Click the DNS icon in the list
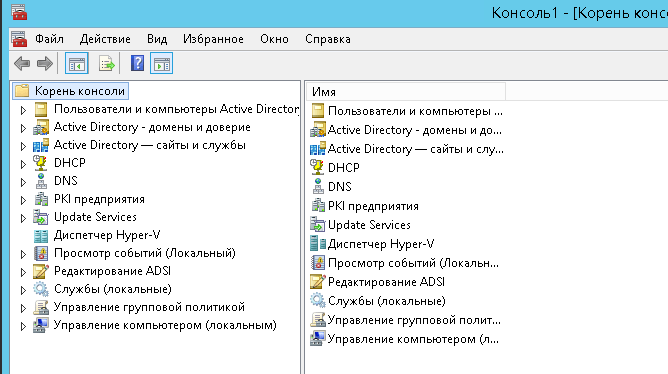The image size is (668, 374). pos(318,187)
